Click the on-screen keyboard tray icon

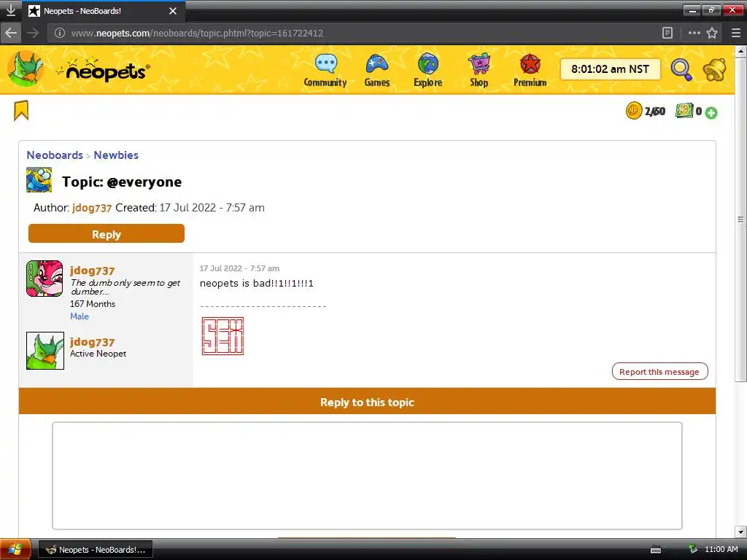pos(656,550)
